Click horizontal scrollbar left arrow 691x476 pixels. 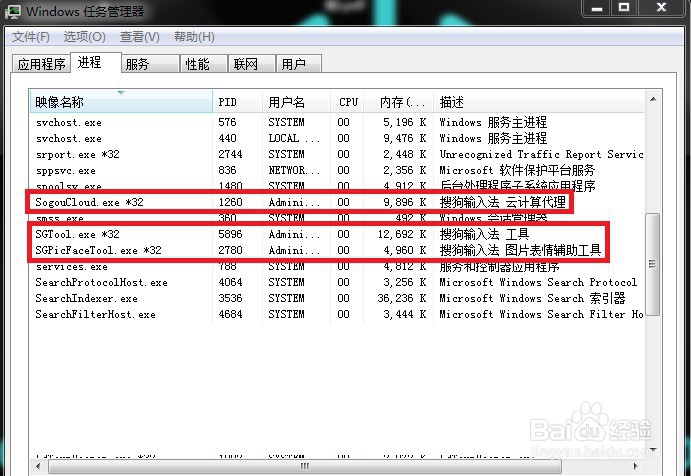(x=38, y=466)
